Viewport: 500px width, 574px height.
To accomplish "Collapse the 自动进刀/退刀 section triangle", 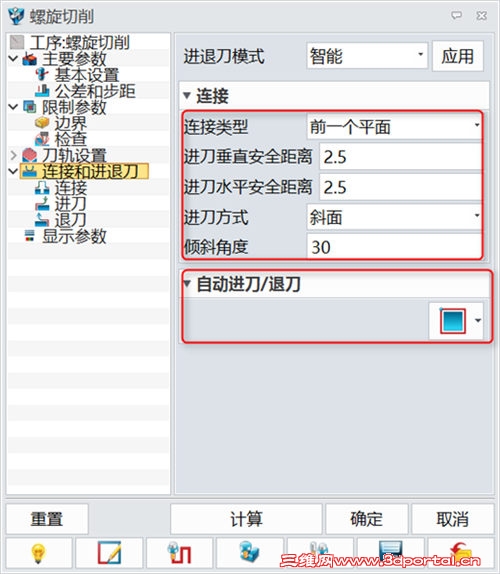I will pos(187,283).
